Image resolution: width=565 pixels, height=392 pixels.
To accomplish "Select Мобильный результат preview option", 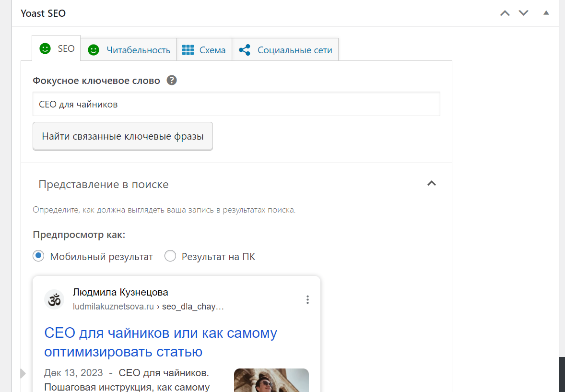I will [x=38, y=256].
